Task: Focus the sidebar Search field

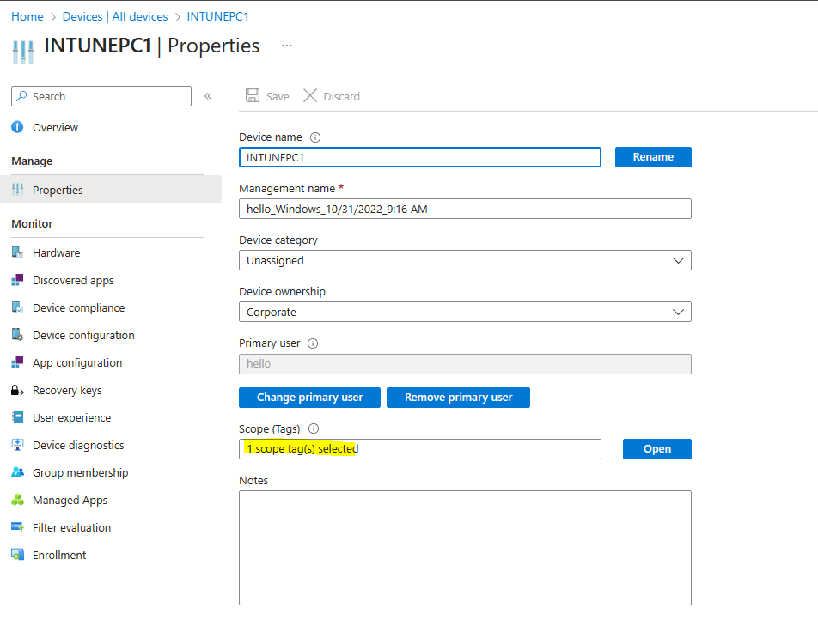Action: pyautogui.click(x=101, y=96)
